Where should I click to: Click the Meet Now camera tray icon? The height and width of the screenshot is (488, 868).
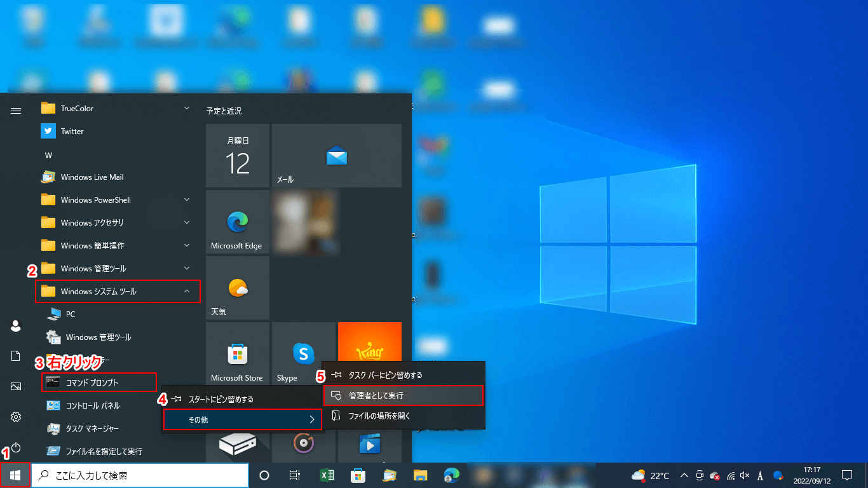(700, 475)
